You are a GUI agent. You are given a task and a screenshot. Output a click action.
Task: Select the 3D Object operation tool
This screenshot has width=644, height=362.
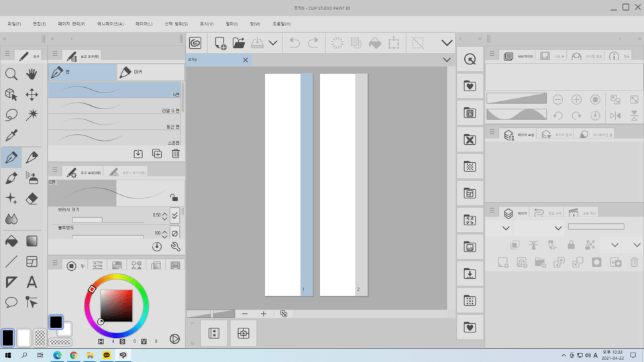(11, 95)
